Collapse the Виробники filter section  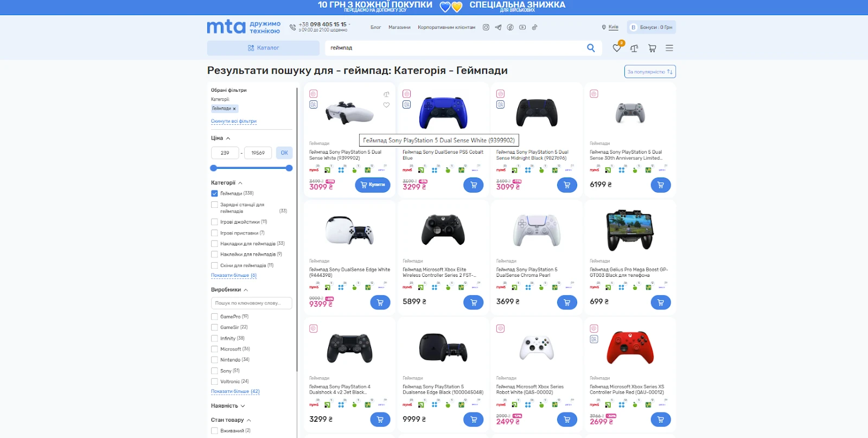pos(229,290)
